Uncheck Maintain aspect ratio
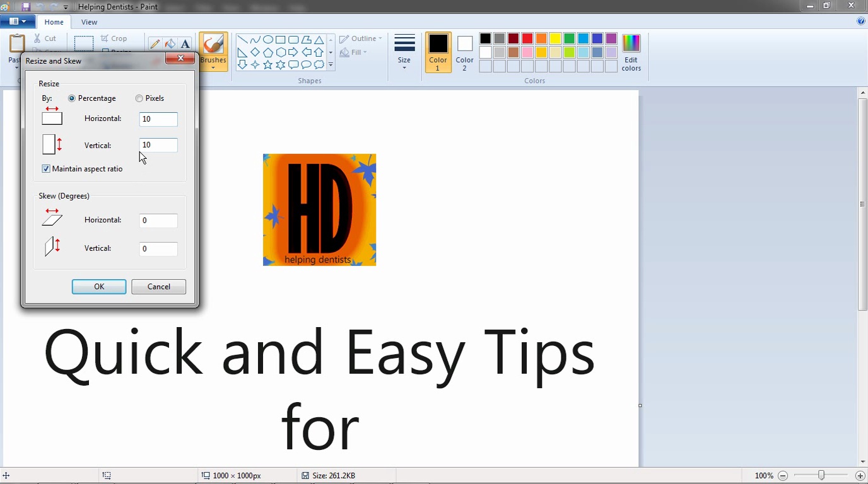868x484 pixels. (45, 168)
